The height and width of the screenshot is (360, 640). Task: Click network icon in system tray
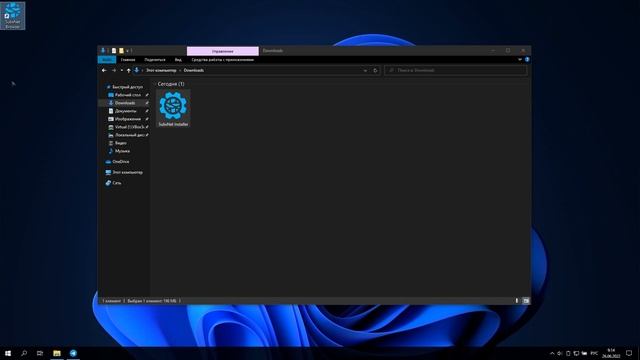point(576,353)
